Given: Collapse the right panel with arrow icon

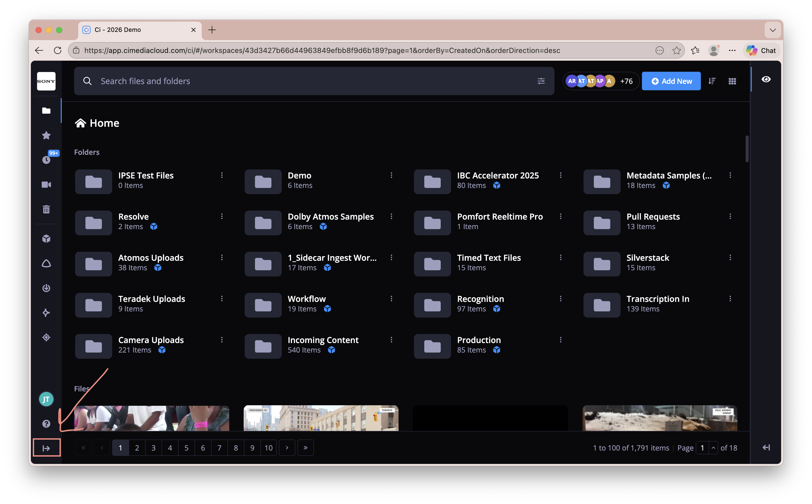Looking at the screenshot, I should coord(766,448).
